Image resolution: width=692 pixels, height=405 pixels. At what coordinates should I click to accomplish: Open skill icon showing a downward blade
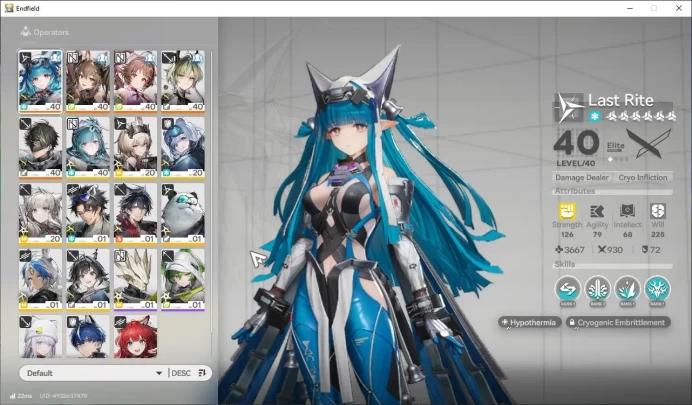[x=598, y=289]
